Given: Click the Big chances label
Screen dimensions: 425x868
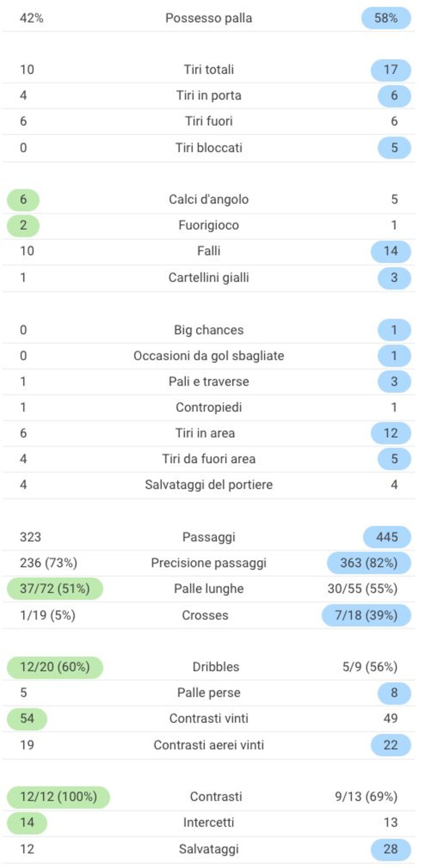Looking at the screenshot, I should coord(209,330).
